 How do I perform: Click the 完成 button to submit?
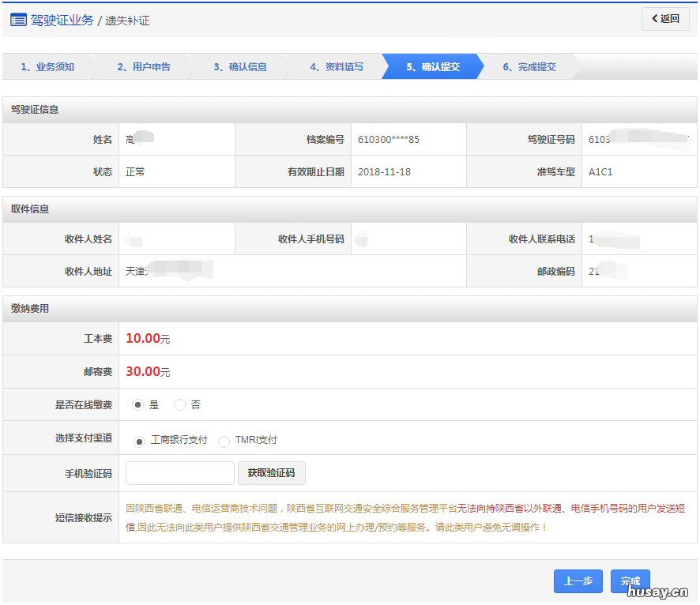click(x=630, y=581)
